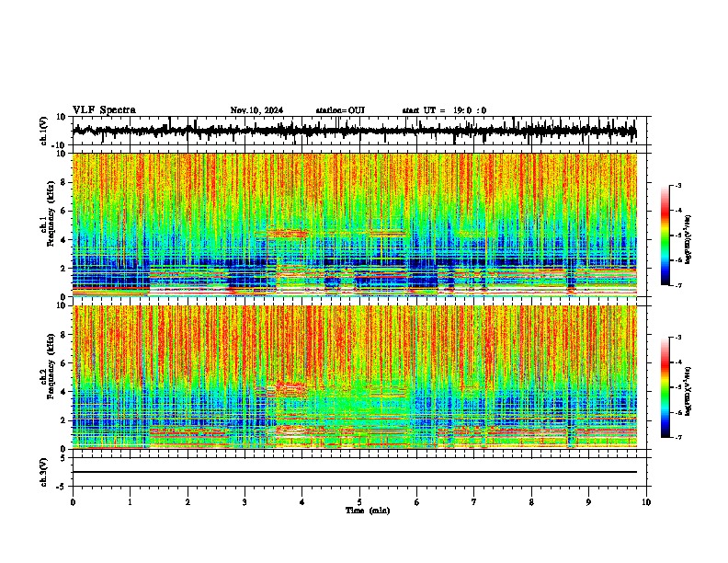This screenshot has width=728, height=563.
Task: Click the "ch.1(V)" waveform axis label
Action: click(x=44, y=131)
